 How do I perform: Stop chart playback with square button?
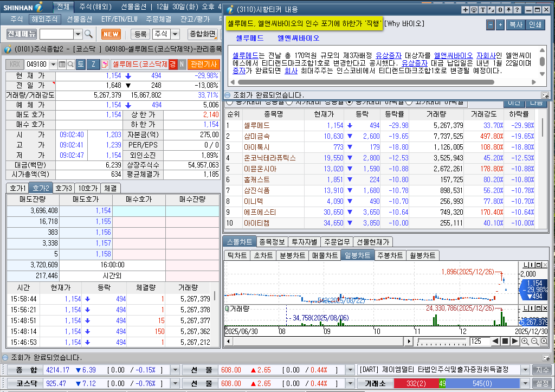tap(506, 342)
